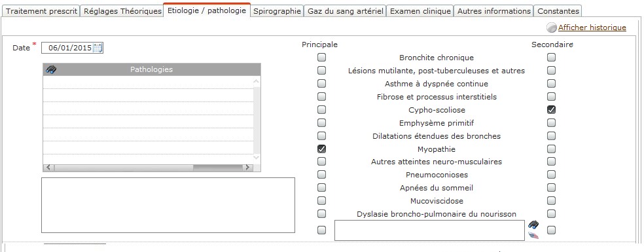Click binoculars icon in Pathologies header
The image size is (644, 252).
(51, 69)
